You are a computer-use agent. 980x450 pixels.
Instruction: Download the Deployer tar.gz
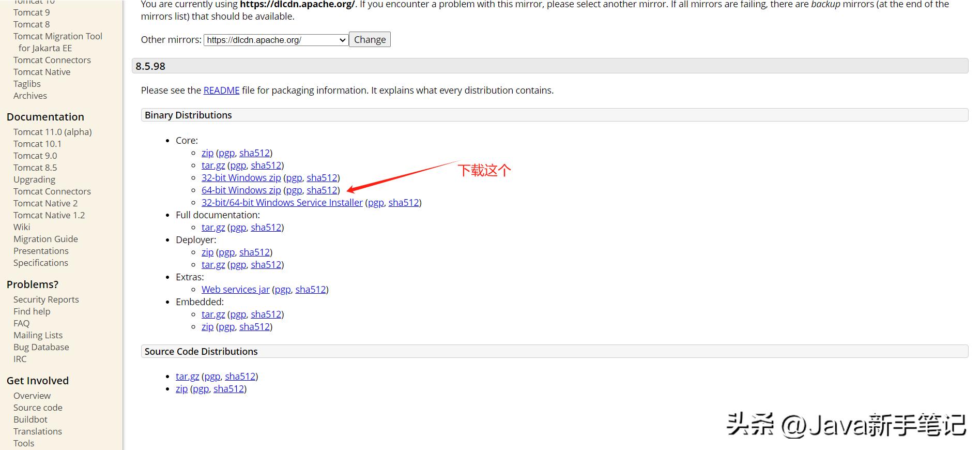pos(213,265)
